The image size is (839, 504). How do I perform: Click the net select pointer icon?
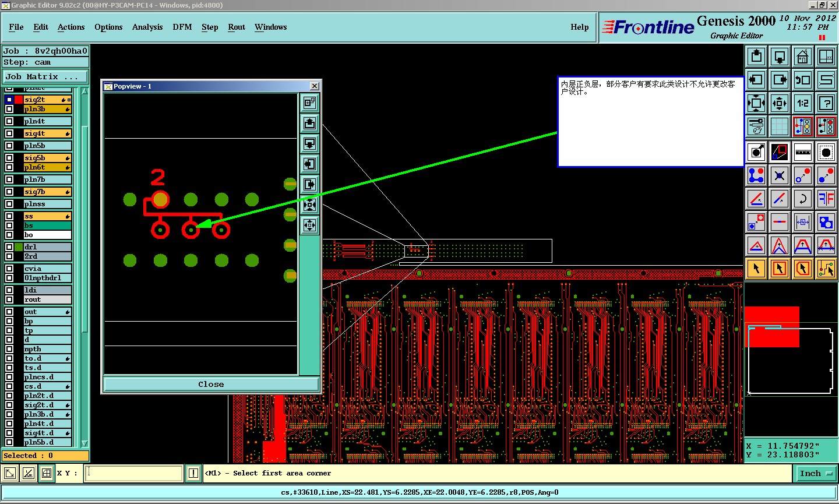[826, 269]
